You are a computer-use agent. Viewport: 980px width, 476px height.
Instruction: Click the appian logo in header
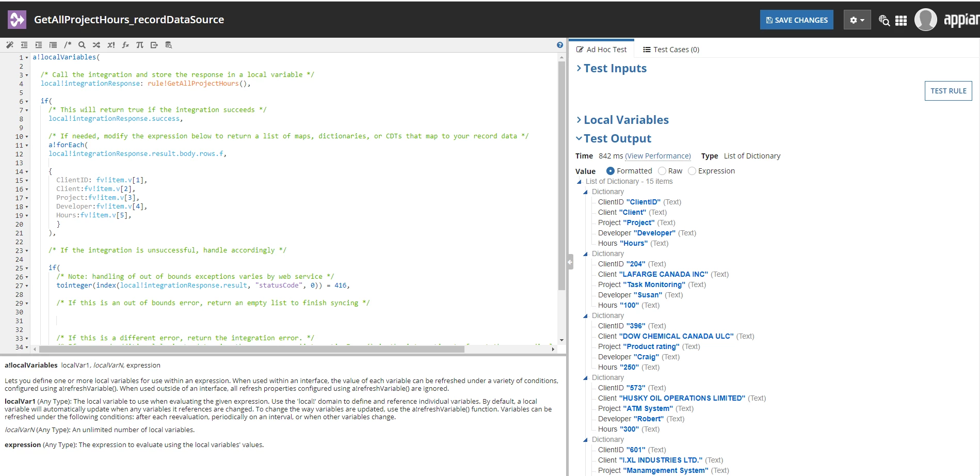[x=961, y=20]
